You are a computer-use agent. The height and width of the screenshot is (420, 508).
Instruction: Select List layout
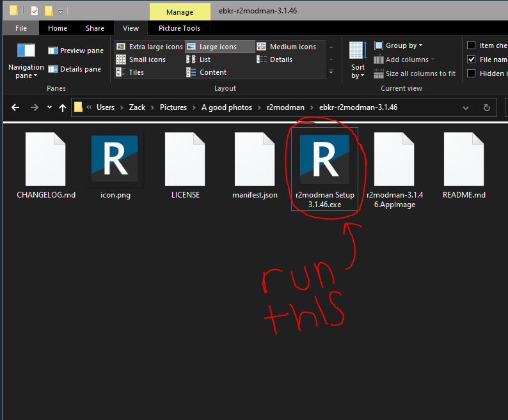[x=198, y=59]
